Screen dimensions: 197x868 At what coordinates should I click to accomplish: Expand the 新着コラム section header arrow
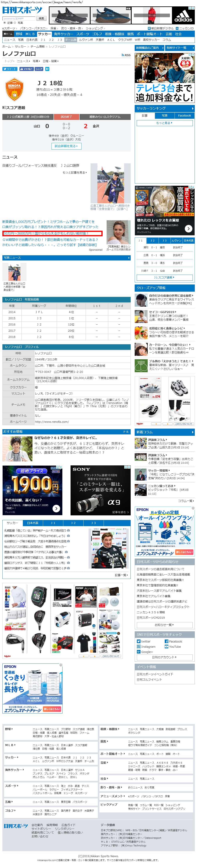pyautogui.click(x=193, y=432)
